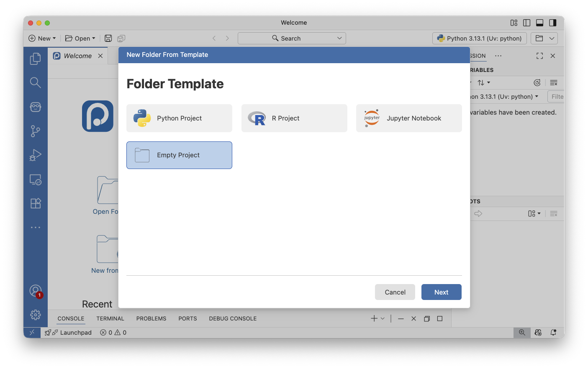
Task: Click the Search command center field
Action: [291, 38]
